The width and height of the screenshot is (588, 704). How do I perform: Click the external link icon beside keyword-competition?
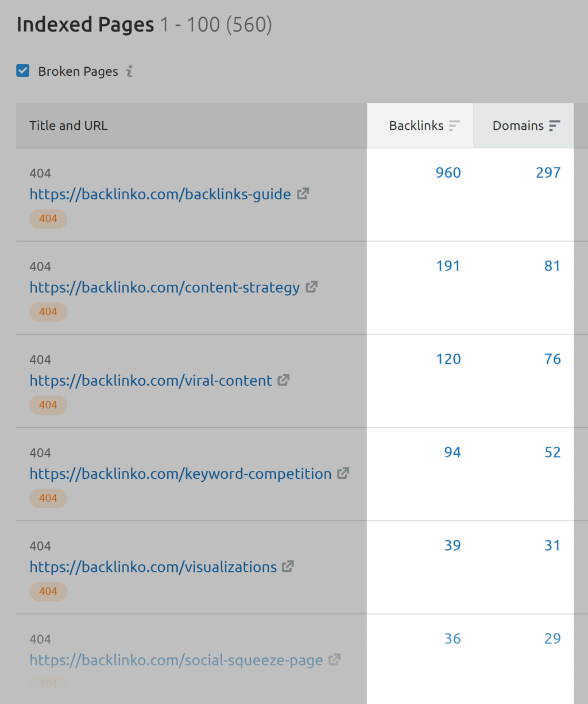click(343, 474)
